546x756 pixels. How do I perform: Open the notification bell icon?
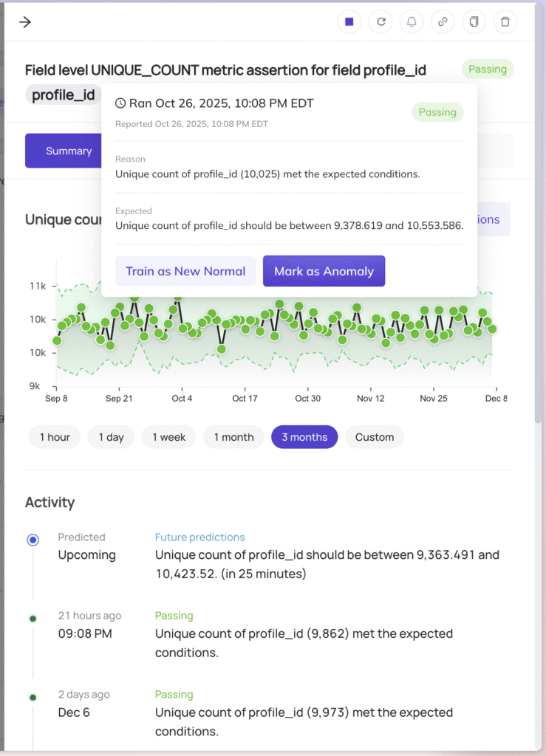click(412, 21)
